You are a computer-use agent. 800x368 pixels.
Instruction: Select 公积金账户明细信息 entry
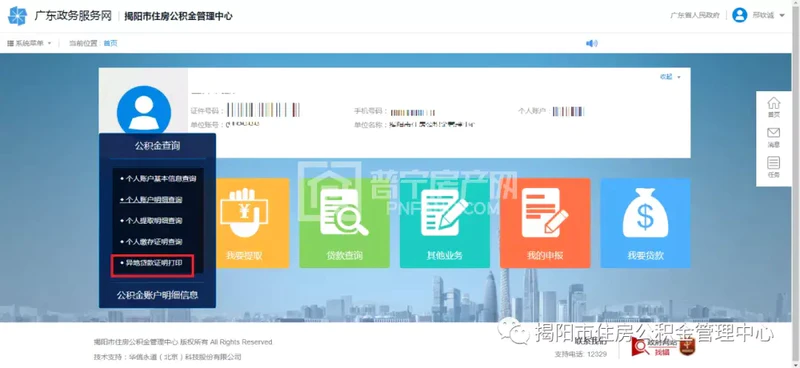(x=157, y=295)
